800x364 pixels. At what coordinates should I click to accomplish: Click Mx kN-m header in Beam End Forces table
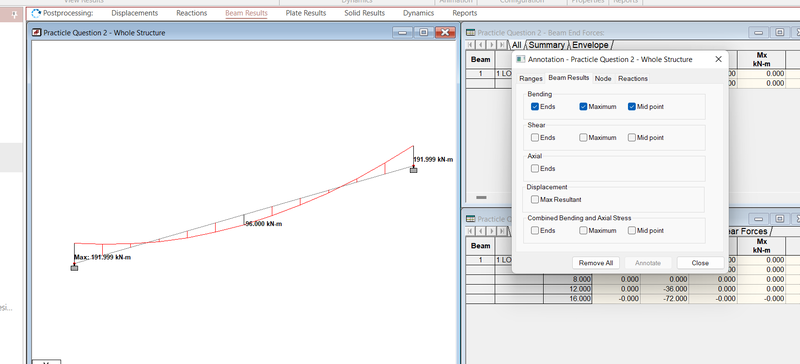762,59
